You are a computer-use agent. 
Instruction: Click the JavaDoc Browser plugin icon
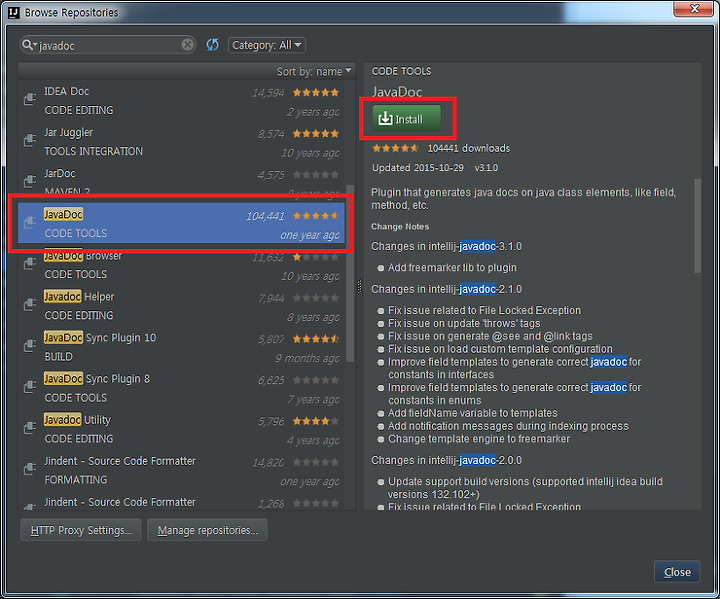[x=29, y=263]
